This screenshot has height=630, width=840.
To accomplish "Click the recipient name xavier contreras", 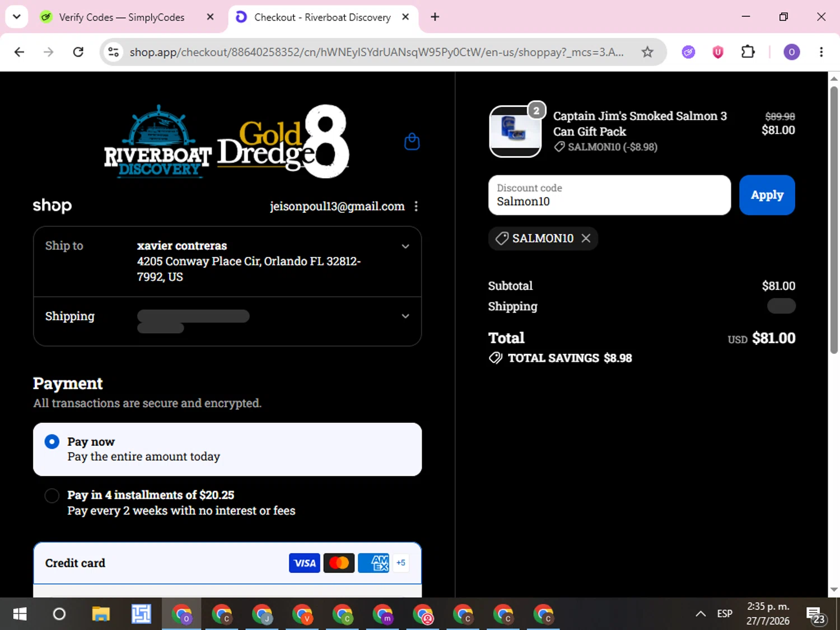I will point(182,246).
